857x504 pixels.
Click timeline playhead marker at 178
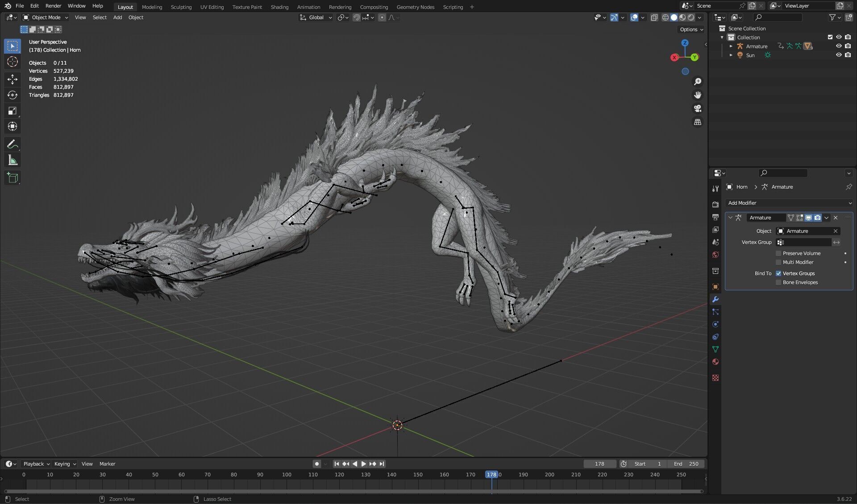491,475
